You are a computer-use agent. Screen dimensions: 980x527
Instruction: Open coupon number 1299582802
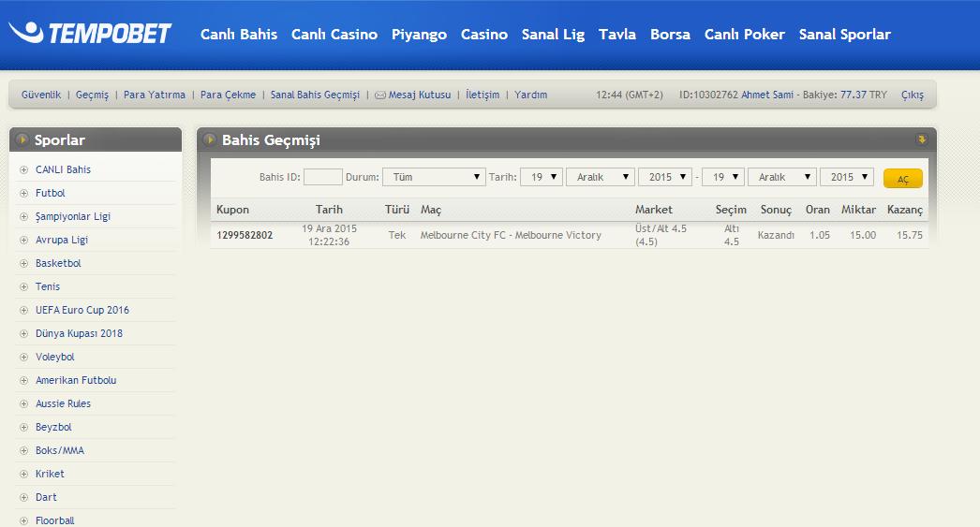coord(245,236)
